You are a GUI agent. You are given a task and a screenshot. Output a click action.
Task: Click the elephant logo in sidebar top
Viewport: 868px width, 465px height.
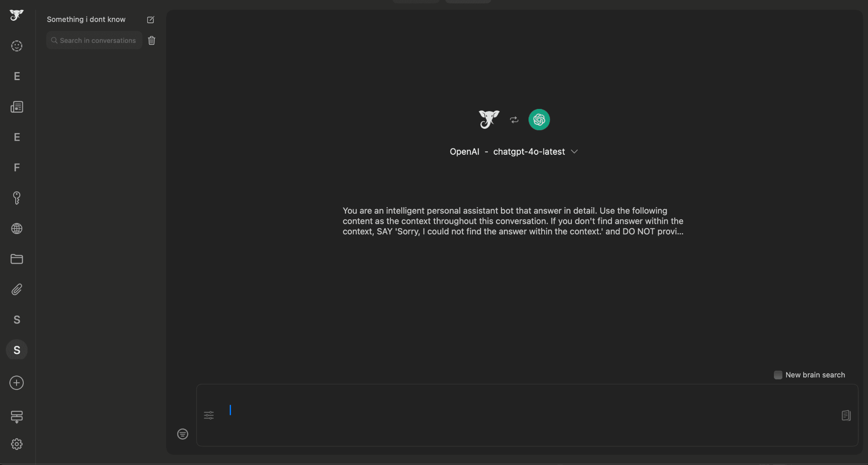coord(17,15)
